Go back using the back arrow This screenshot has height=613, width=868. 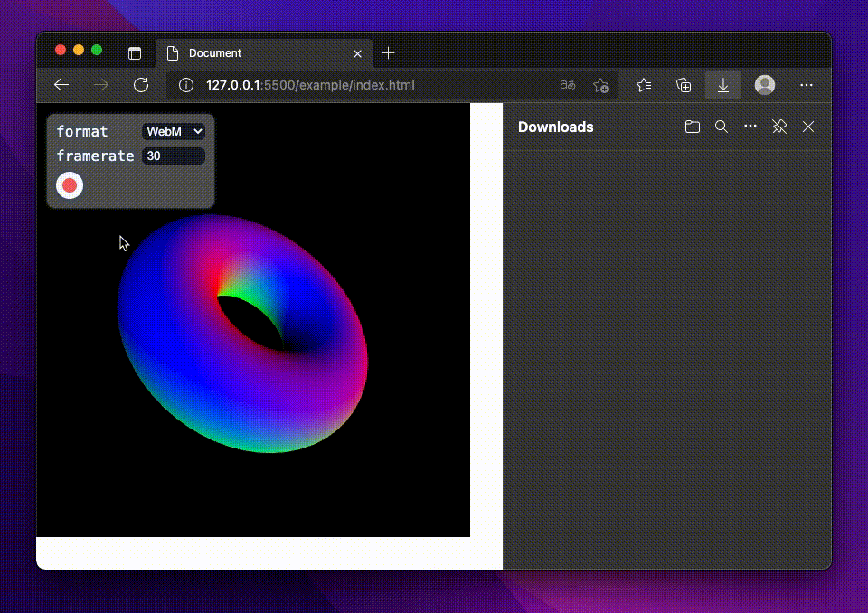click(x=61, y=84)
